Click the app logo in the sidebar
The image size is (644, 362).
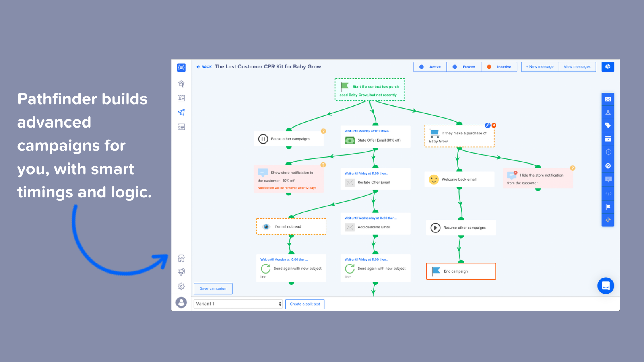[x=181, y=68]
